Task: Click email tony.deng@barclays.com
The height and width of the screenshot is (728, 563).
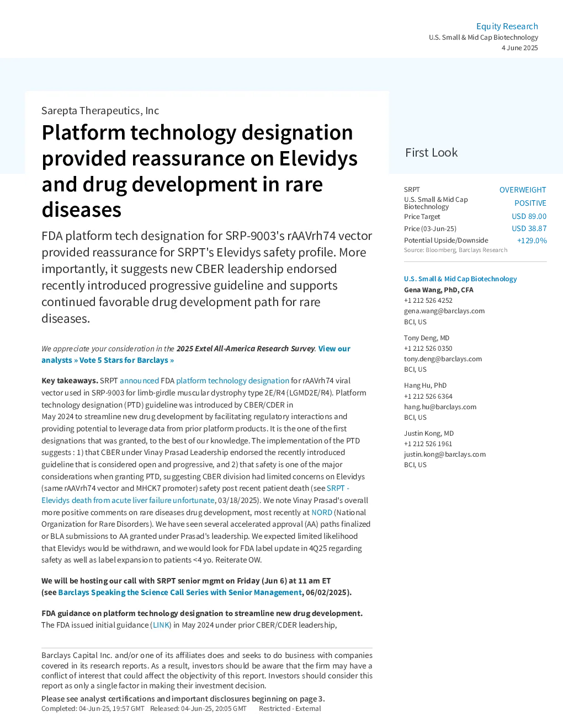Action: (x=443, y=359)
